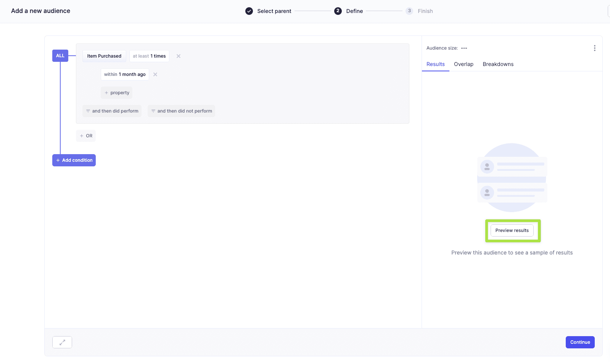Click the step 2 Define indicator

[338, 11]
